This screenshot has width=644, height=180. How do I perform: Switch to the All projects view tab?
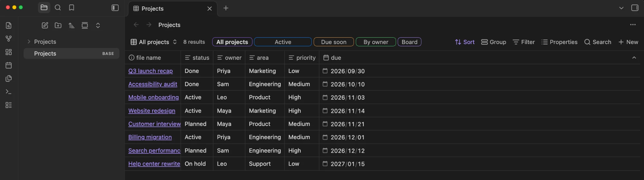232,42
